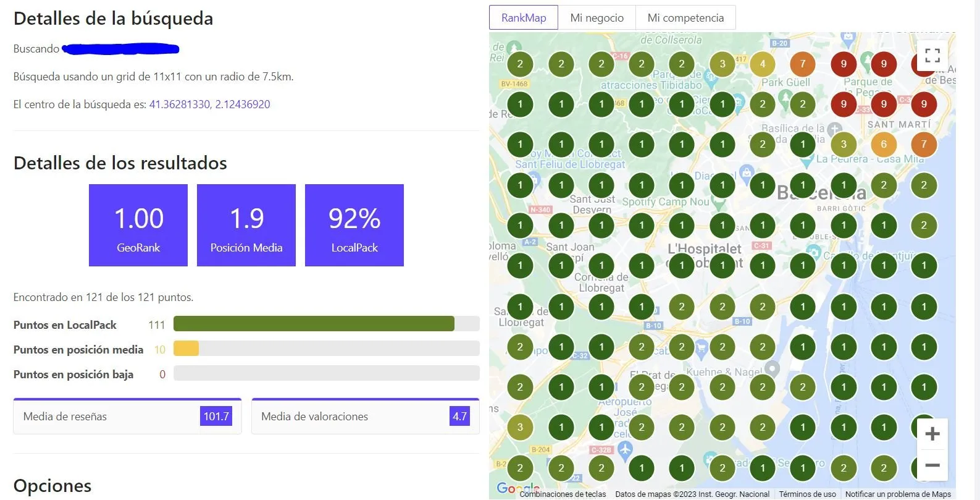Click the yellow rank 4 map marker
Screen dimensions: 980x500
pyautogui.click(x=763, y=64)
